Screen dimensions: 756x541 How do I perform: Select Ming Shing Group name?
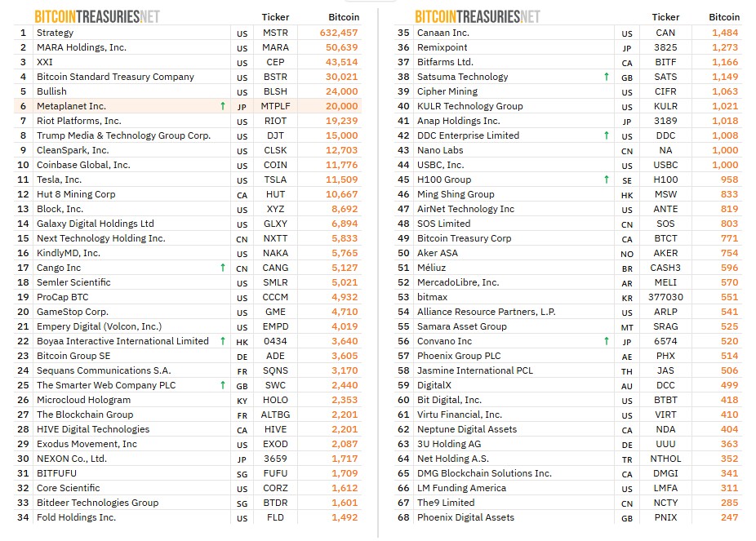point(456,194)
